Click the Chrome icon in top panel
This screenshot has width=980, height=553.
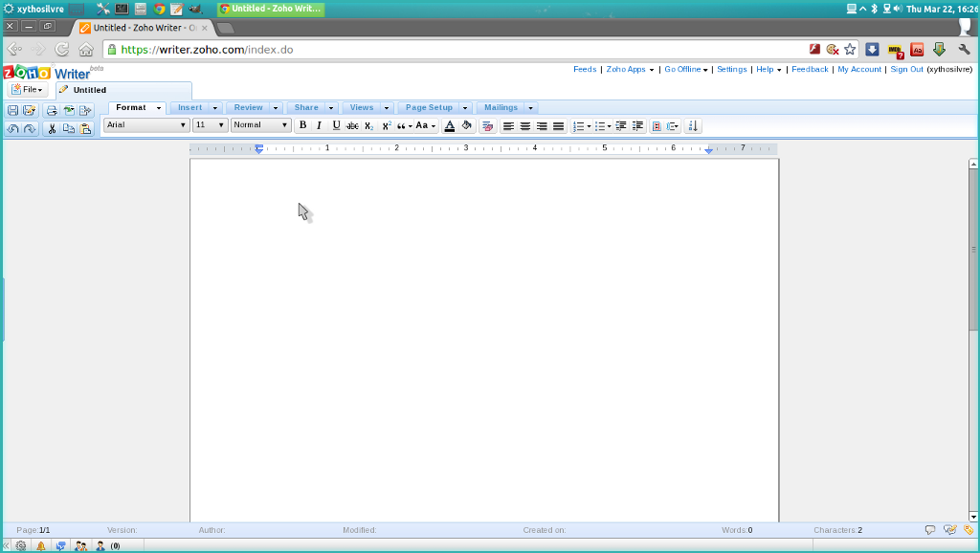pos(160,9)
